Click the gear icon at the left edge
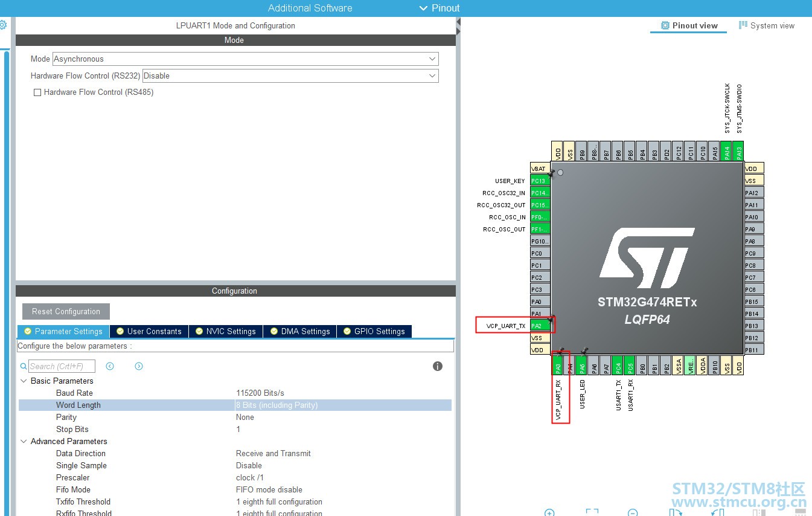 (x=2, y=25)
